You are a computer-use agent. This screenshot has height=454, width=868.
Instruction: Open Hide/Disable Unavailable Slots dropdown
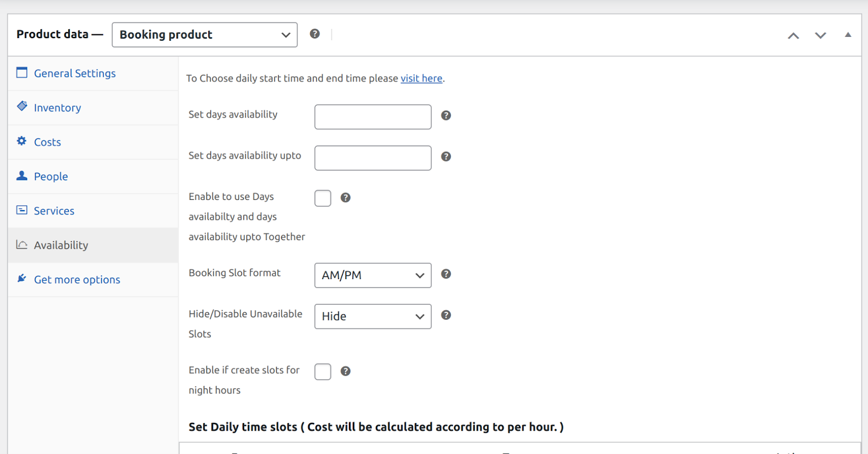(x=373, y=317)
